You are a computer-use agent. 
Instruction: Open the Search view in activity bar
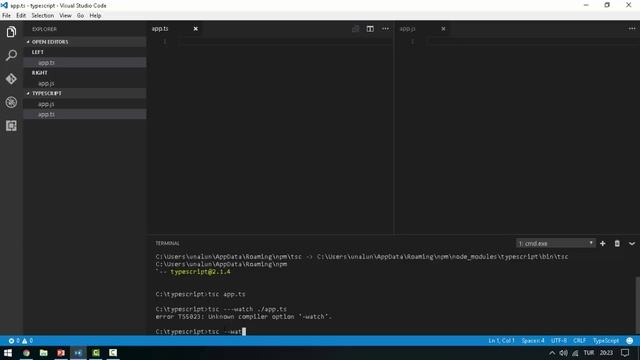pyautogui.click(x=11, y=55)
